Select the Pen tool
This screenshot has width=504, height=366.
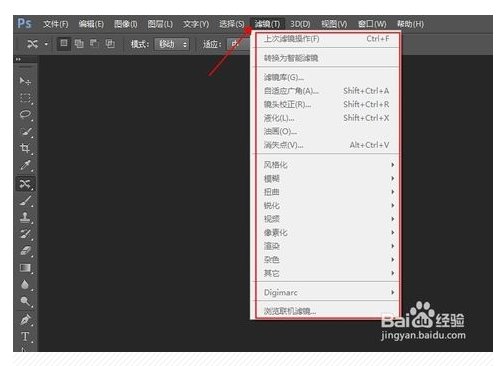[25, 319]
